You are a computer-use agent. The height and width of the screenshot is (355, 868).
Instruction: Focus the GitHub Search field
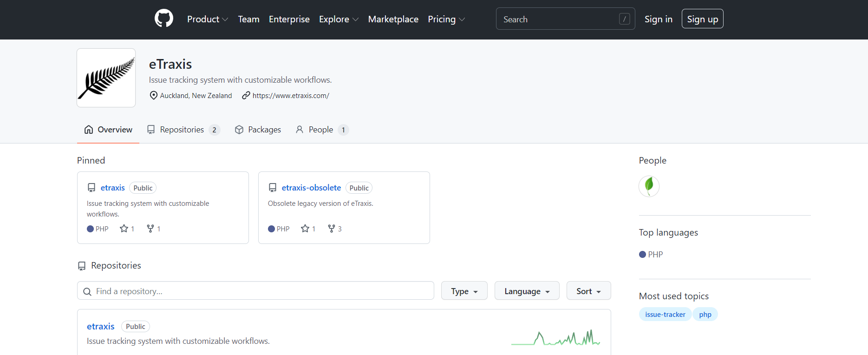pos(565,19)
